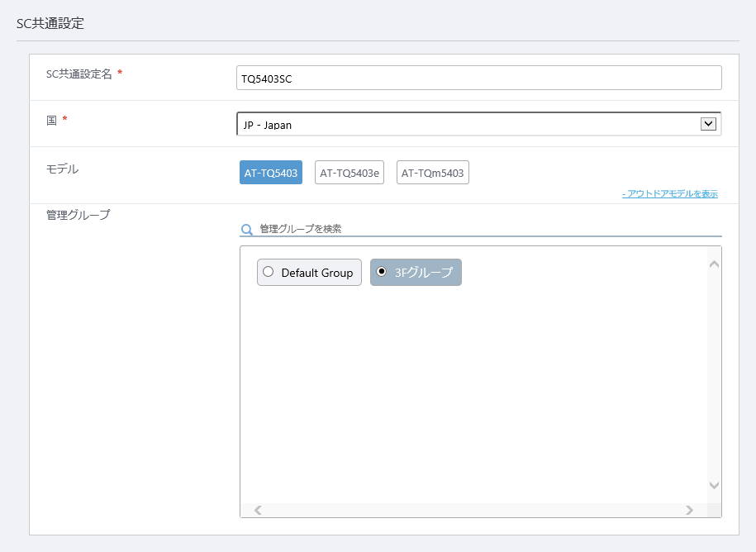Viewport: 756px width, 552px height.
Task: Click the アウトドアモデルを表示 link
Action: [670, 194]
